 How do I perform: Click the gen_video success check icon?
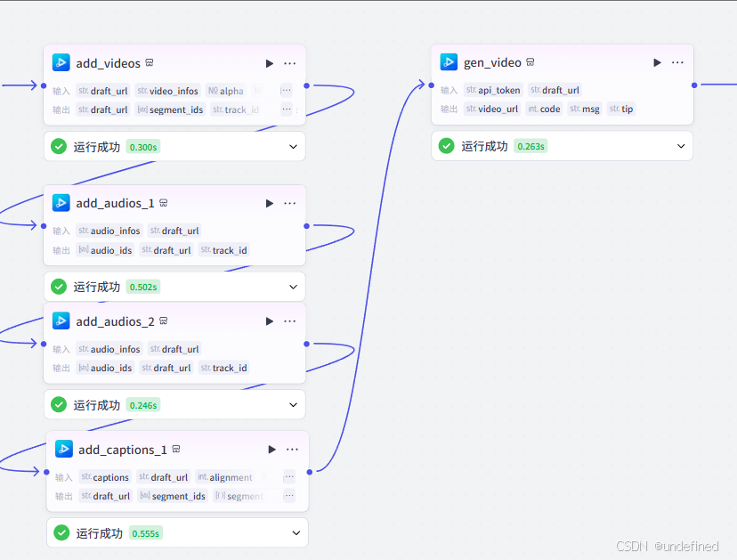(x=447, y=146)
